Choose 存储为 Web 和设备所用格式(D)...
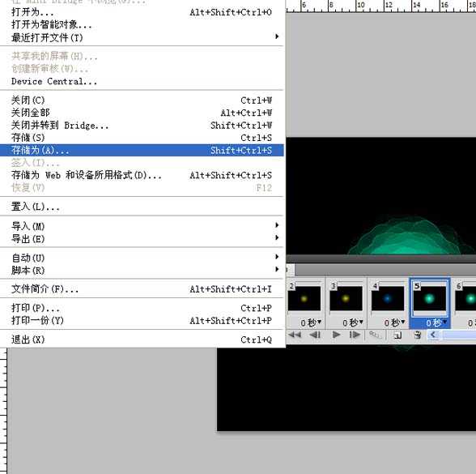This screenshot has height=474, width=476. [x=142, y=175]
